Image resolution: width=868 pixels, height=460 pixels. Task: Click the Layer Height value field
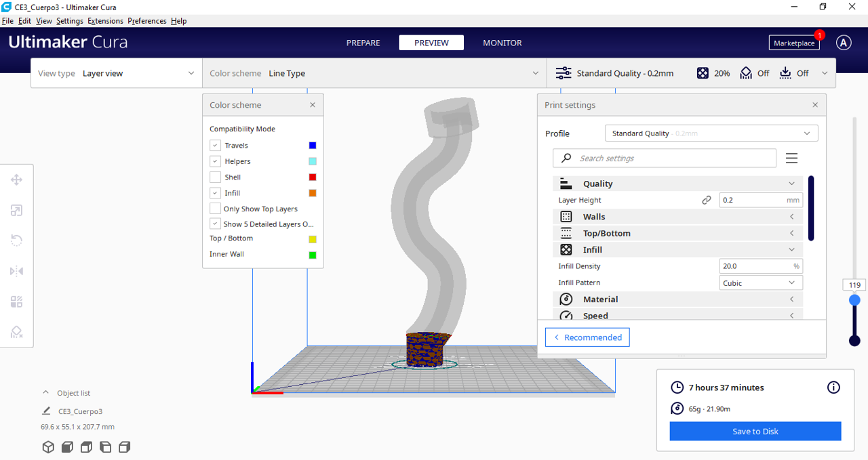tap(761, 200)
